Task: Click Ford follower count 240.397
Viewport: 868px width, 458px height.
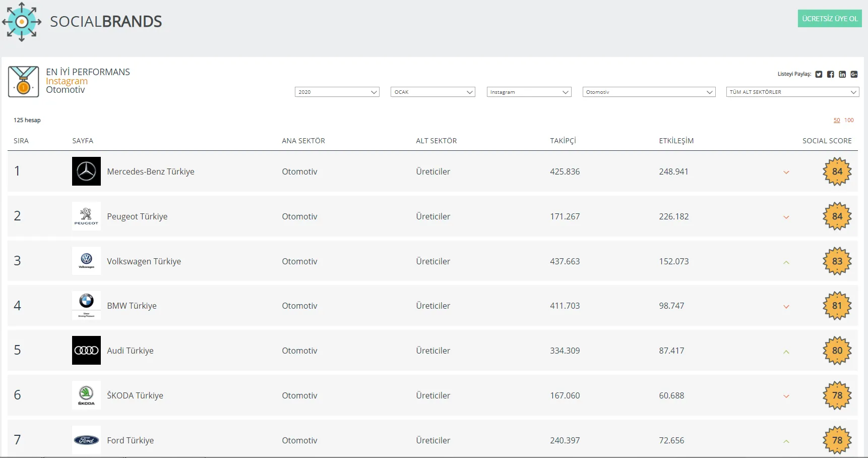Action: pyautogui.click(x=565, y=440)
